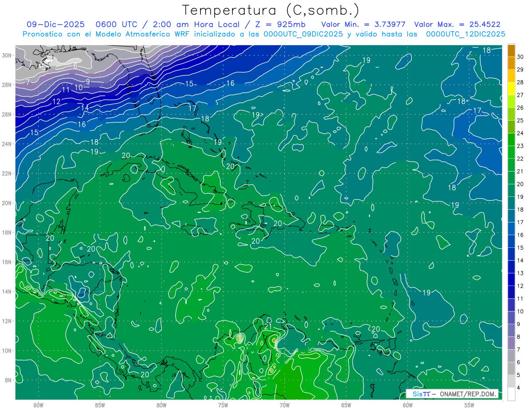Viewport: 532px width, 411px height.
Task: Click the "22N" latitude axis label
Action: (x=7, y=173)
